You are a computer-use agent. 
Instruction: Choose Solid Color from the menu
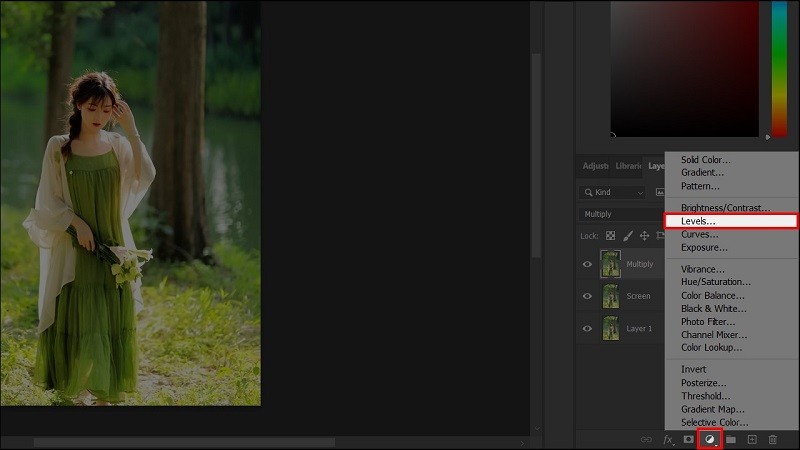706,160
